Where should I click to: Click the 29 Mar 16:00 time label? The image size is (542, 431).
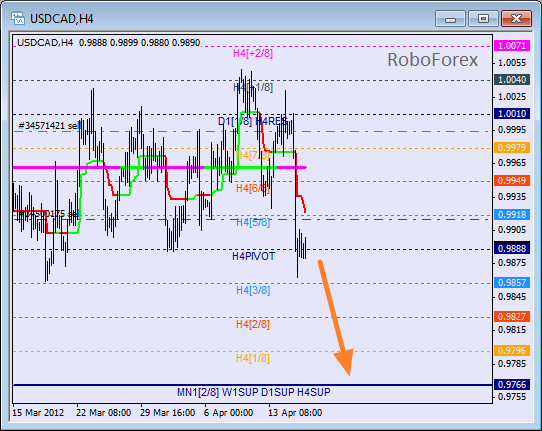coord(167,413)
